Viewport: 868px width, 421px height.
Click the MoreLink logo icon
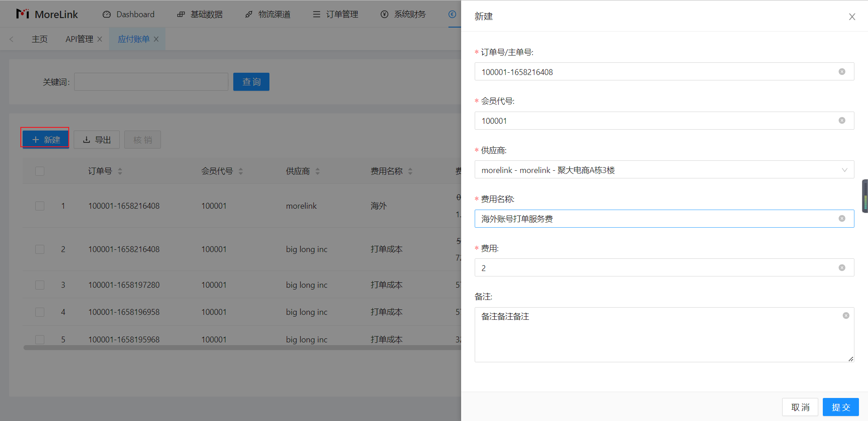click(23, 14)
